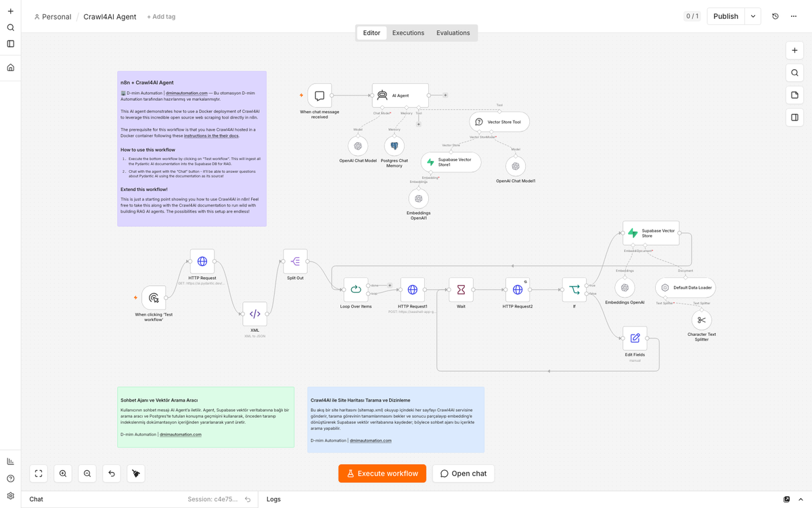Select the OpenAI Chat Model1 node
812x508 pixels.
pyautogui.click(x=516, y=166)
